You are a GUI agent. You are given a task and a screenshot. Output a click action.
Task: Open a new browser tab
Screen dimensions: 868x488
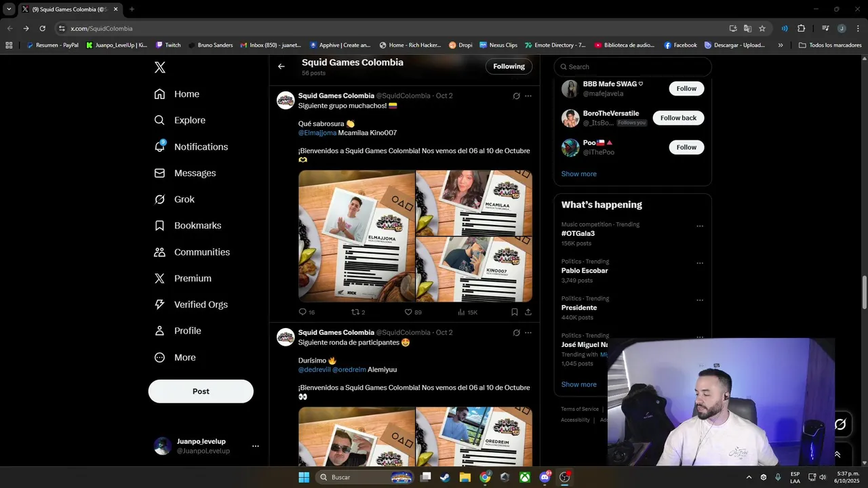click(x=132, y=9)
